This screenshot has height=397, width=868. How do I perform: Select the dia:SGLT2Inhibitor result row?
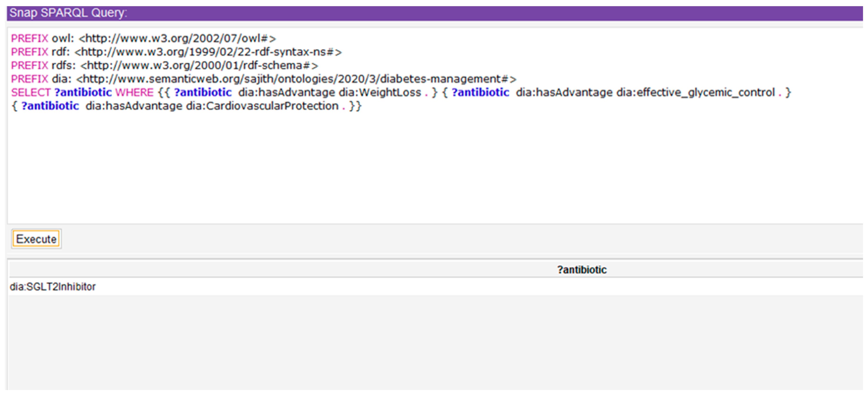click(53, 287)
